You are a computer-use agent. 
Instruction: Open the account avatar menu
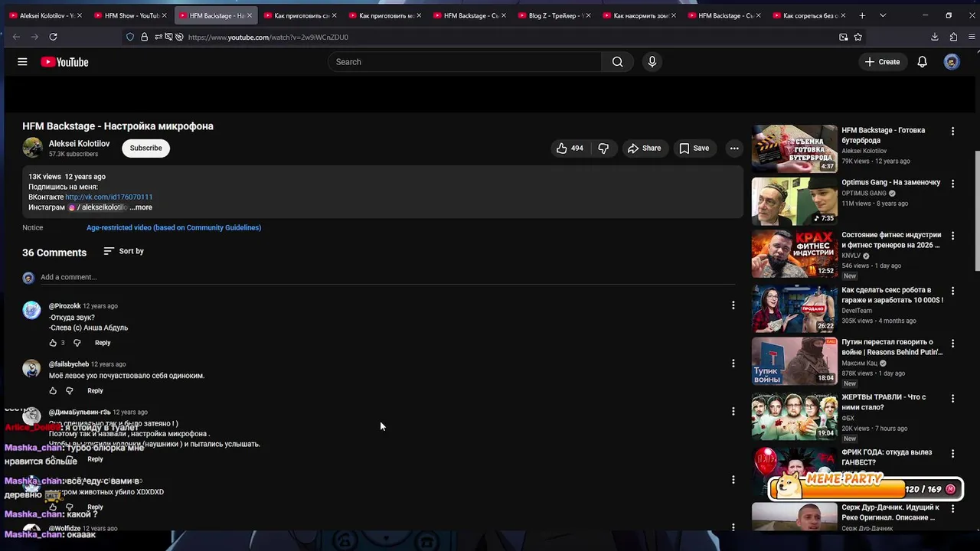[952, 62]
